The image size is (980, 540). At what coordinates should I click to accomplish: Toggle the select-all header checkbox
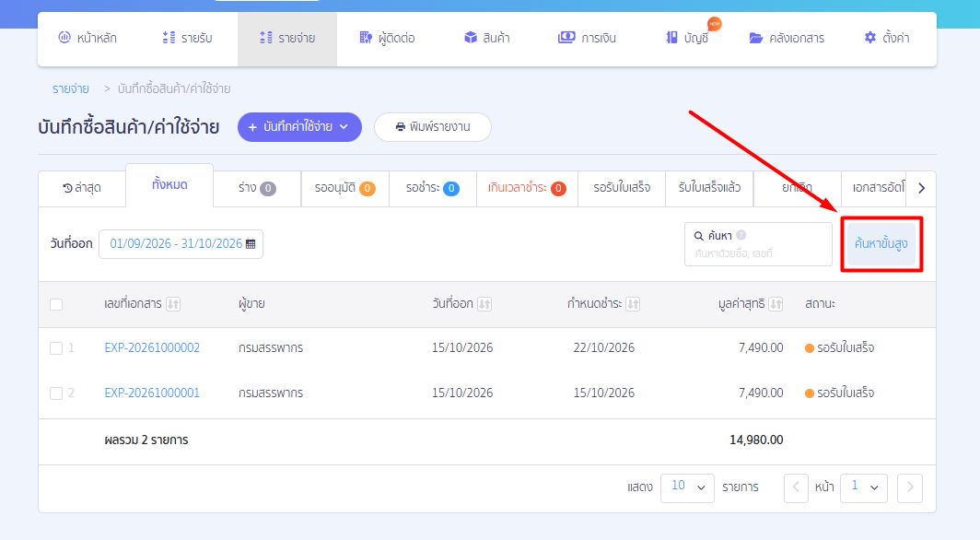coord(56,304)
